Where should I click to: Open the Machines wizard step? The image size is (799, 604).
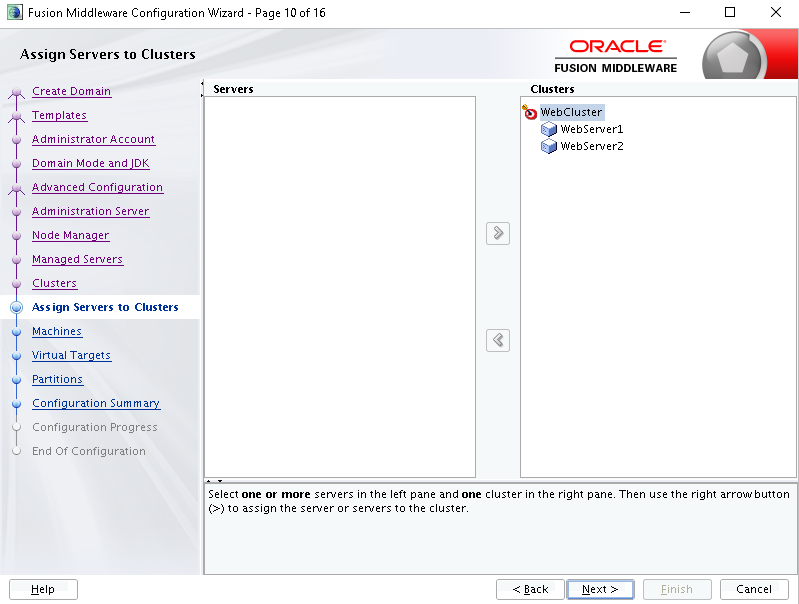[57, 331]
